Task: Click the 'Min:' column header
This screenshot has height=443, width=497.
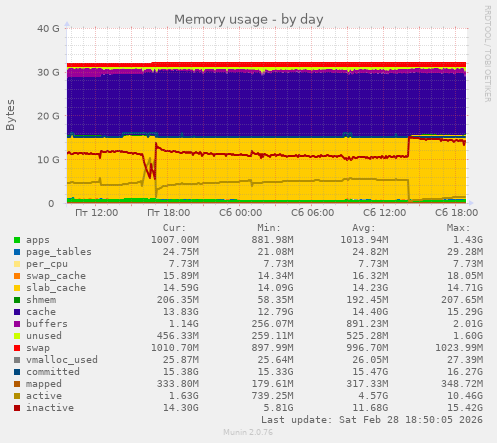Action: click(269, 228)
